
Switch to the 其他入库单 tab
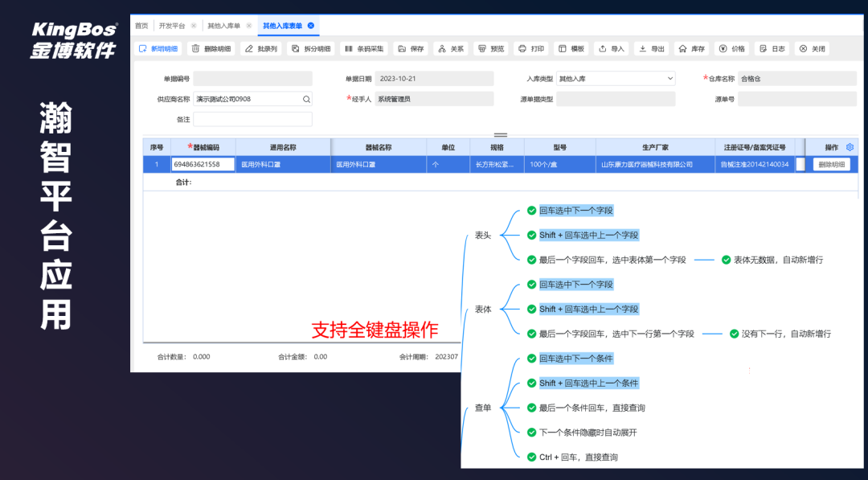click(x=223, y=26)
